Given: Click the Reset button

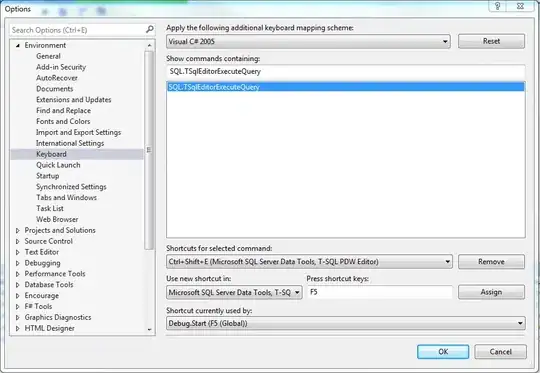Looking at the screenshot, I should (x=491, y=41).
